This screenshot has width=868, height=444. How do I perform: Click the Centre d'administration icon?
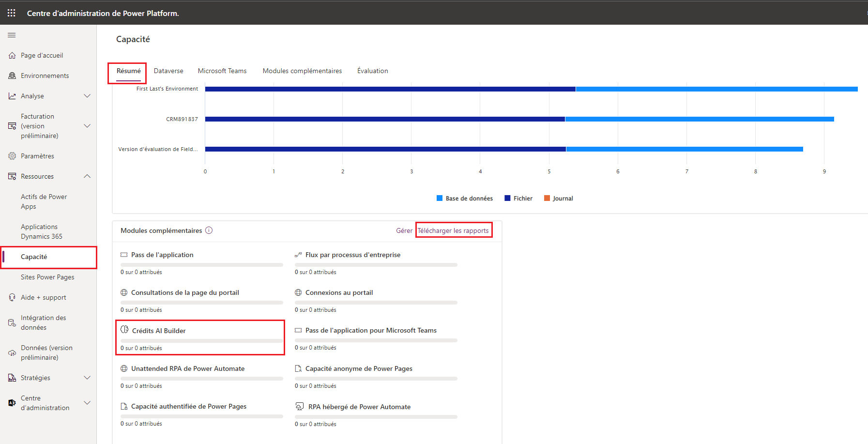(x=12, y=403)
